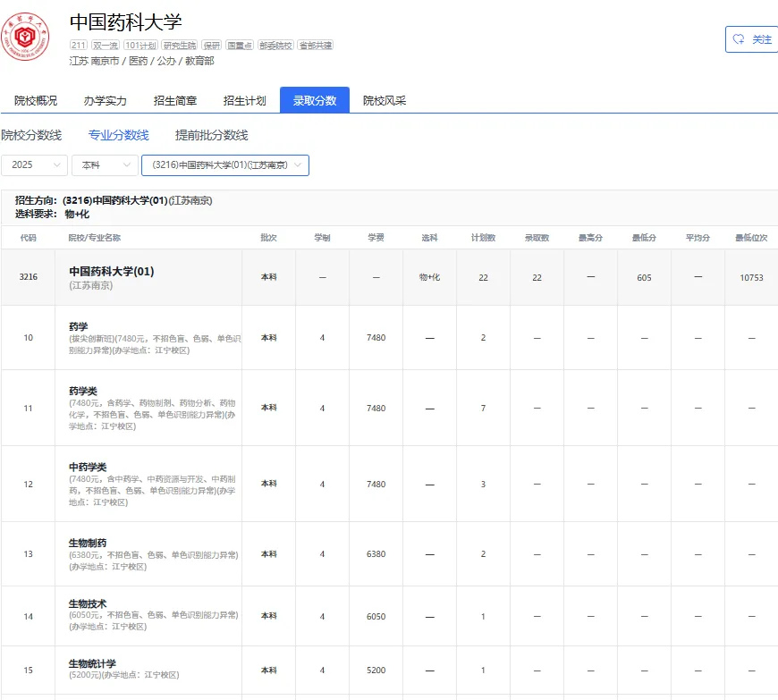Click the 保研 tag
The width and height of the screenshot is (778, 700).
click(212, 45)
